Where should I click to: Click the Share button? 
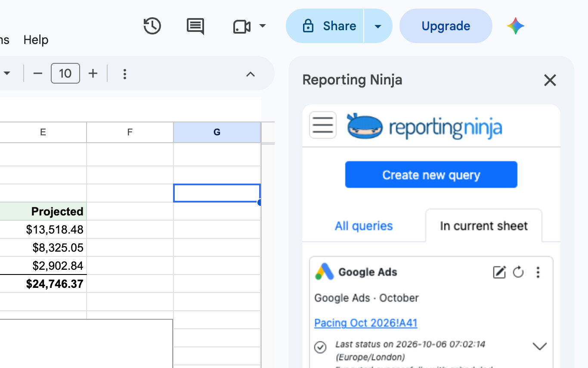[325, 26]
